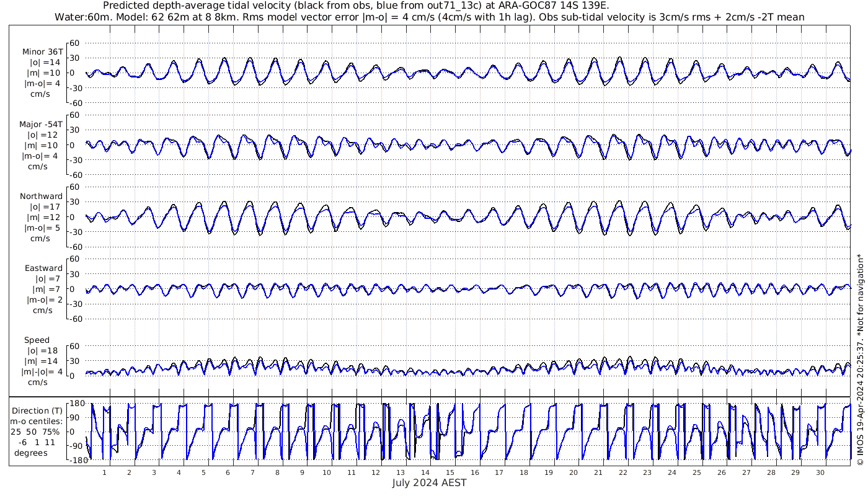Click day '18' on the date axis
868x496 pixels.
[x=524, y=472]
